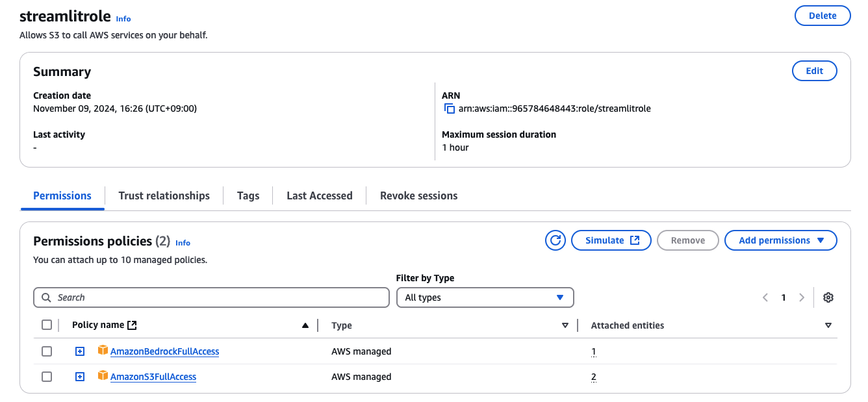Open the Filter by Type dropdown
Screen dimensions: 868x402
[x=485, y=297]
